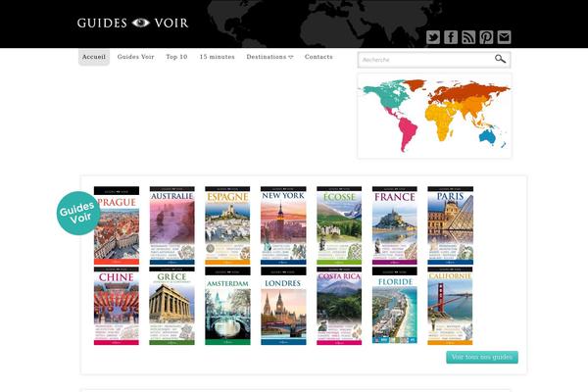Screen dimensions: 588x392
Task: Go to the Accueil tab
Action: point(94,57)
